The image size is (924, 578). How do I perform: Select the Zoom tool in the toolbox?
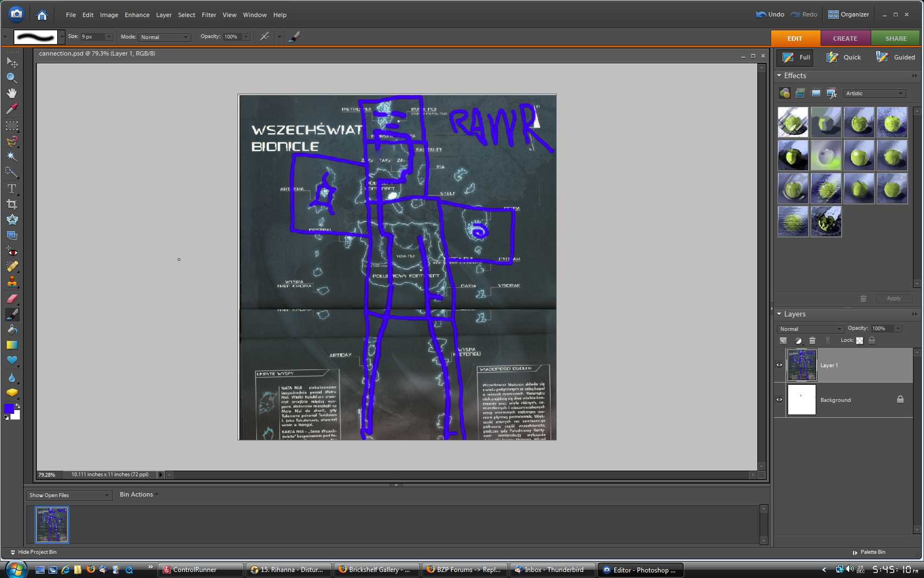(12, 78)
